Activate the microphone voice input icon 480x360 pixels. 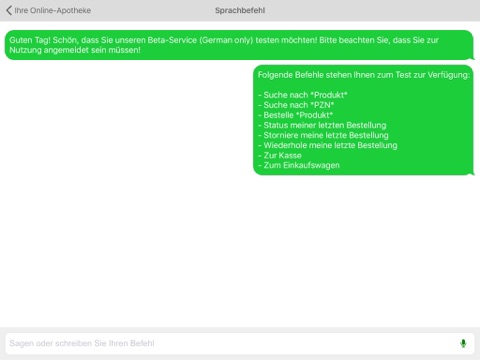tap(463, 343)
